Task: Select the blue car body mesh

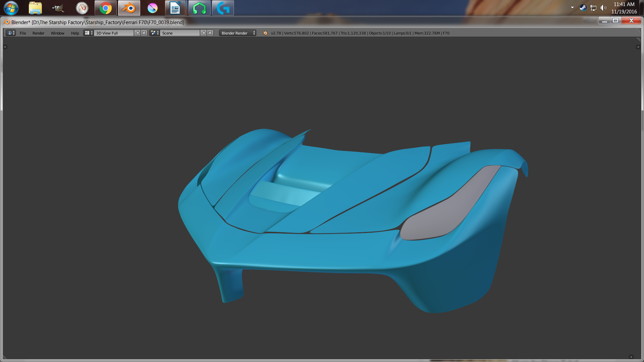Action: 335,248
